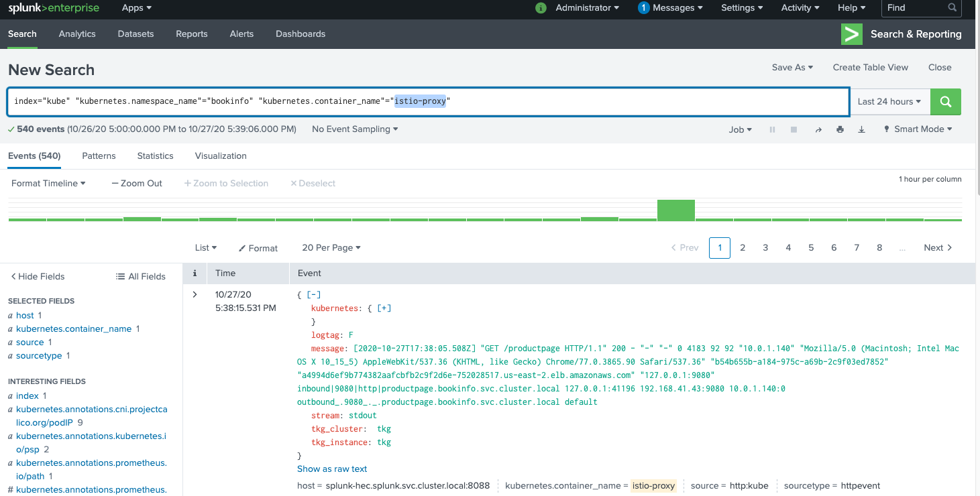The image size is (980, 496).
Task: Collapse the event JSON with [-]
Action: [x=313, y=295]
